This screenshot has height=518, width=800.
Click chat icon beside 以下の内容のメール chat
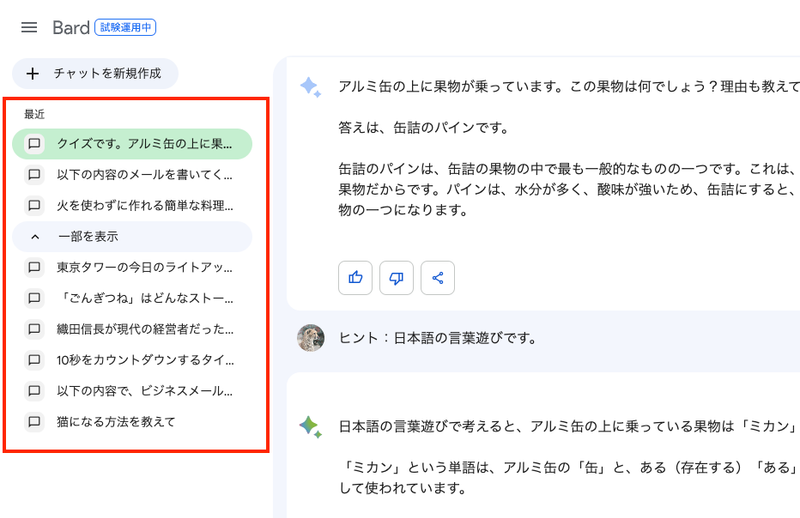(x=34, y=175)
